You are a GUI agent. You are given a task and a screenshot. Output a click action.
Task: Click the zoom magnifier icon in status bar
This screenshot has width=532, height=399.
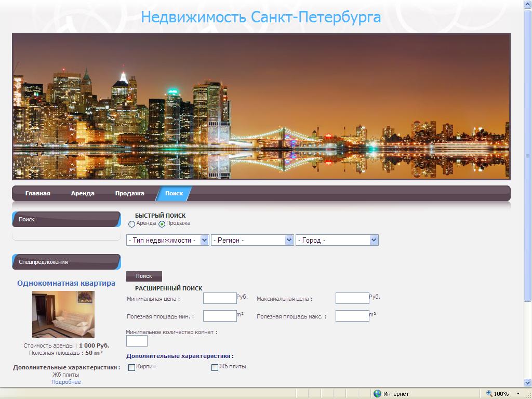click(489, 394)
